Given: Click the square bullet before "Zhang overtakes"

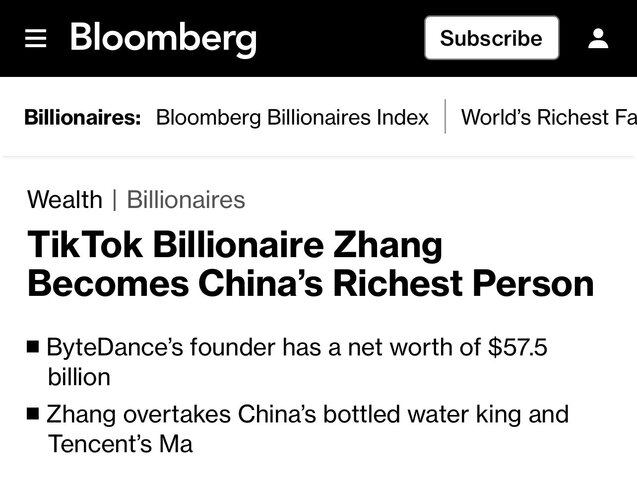Looking at the screenshot, I should tap(34, 413).
